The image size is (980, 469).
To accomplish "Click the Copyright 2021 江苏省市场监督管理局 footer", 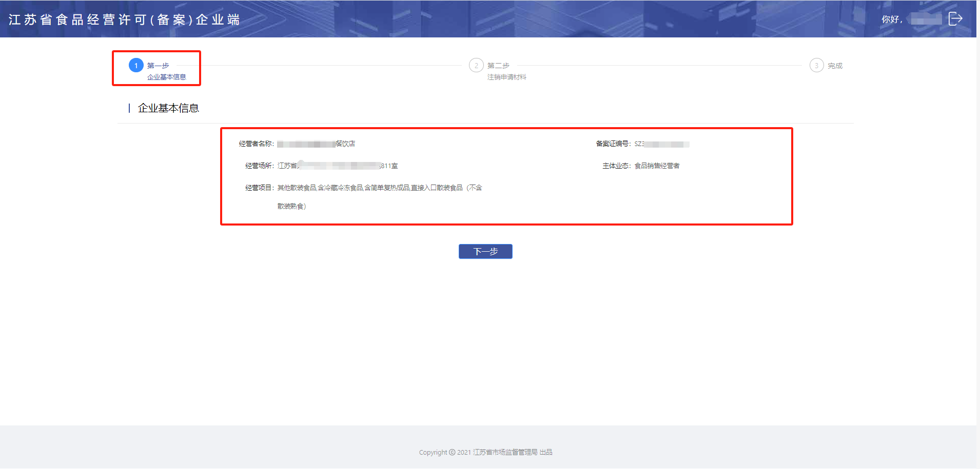I will point(485,452).
